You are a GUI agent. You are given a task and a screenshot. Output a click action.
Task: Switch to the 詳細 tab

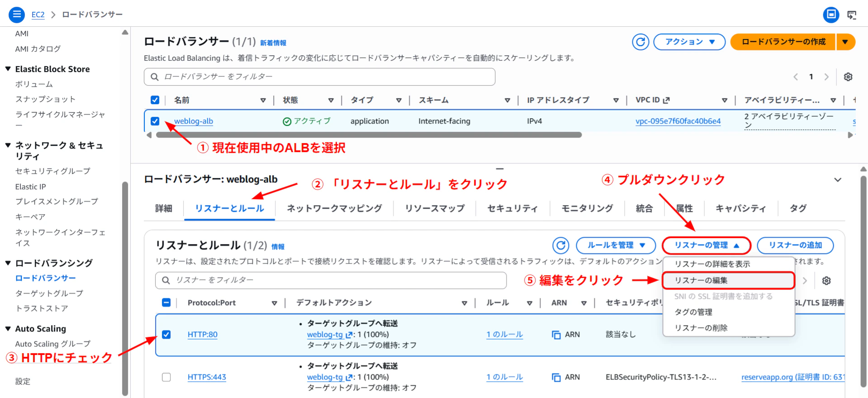(x=163, y=209)
